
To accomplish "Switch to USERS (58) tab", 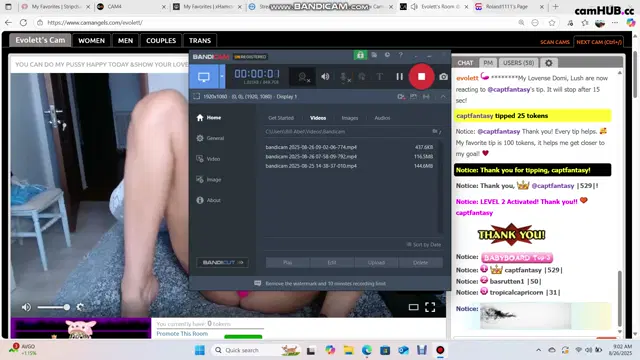I will 518,63.
